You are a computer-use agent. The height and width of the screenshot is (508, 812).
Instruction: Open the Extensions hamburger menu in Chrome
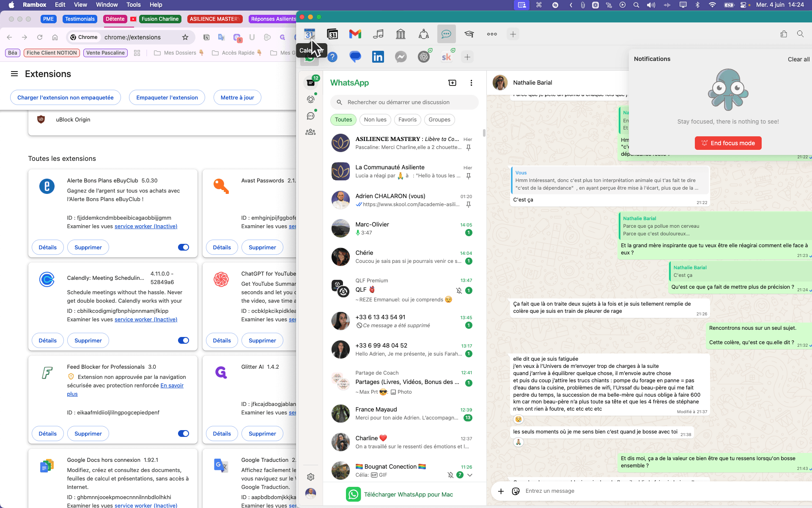[x=14, y=74]
